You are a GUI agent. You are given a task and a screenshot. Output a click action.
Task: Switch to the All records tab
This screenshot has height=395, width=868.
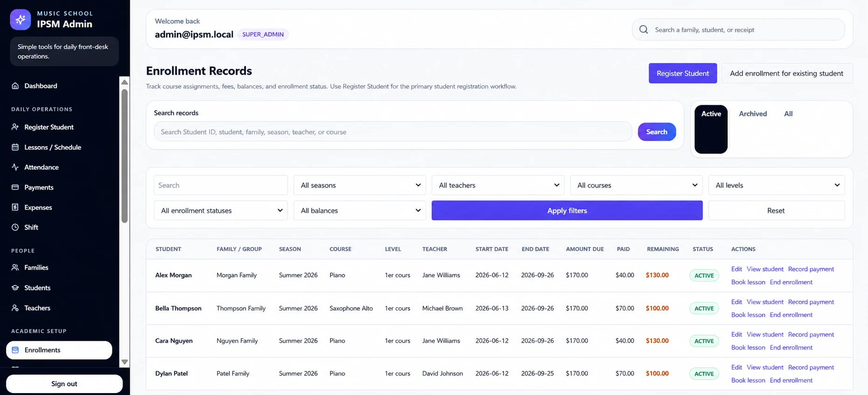point(788,114)
